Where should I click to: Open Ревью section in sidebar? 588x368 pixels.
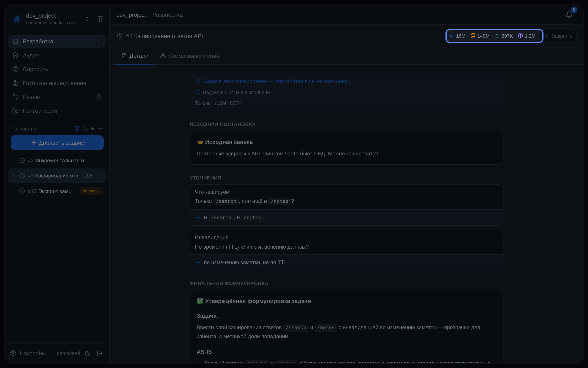pos(57,97)
